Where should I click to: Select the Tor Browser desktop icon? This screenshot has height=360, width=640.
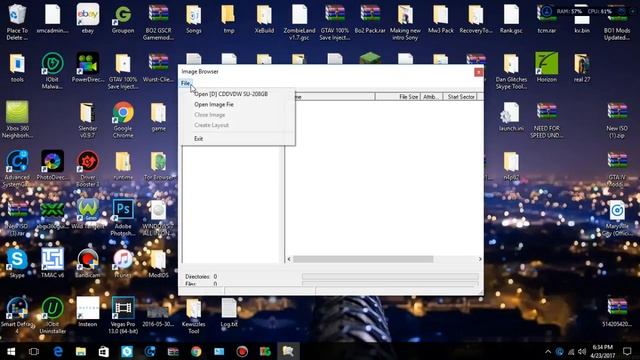(158, 165)
